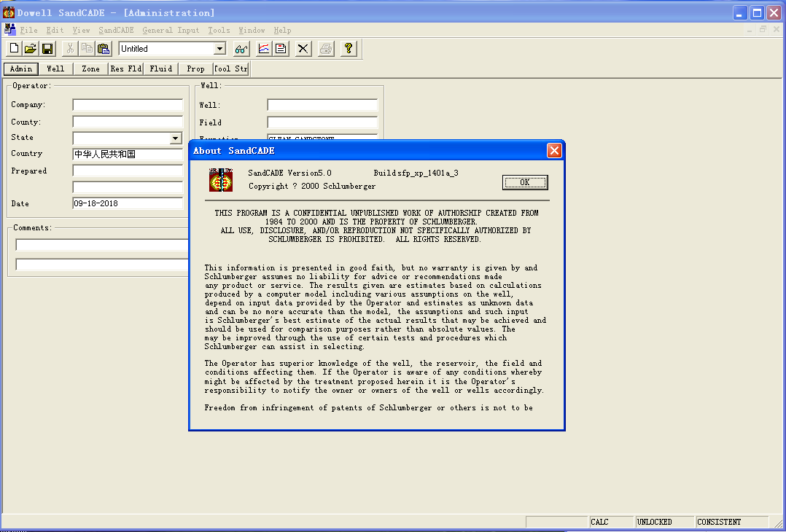Focus the Field input field

tap(322, 122)
